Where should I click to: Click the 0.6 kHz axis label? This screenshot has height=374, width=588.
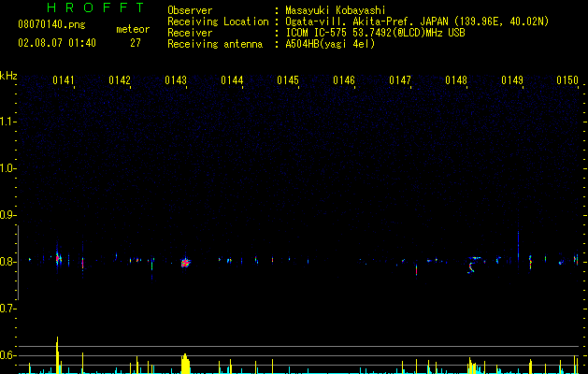7,355
